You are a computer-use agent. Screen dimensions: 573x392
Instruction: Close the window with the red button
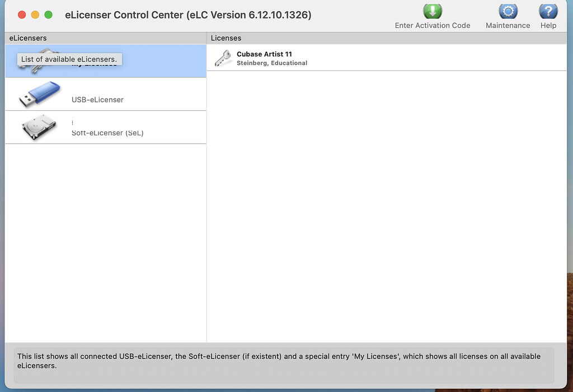point(22,15)
